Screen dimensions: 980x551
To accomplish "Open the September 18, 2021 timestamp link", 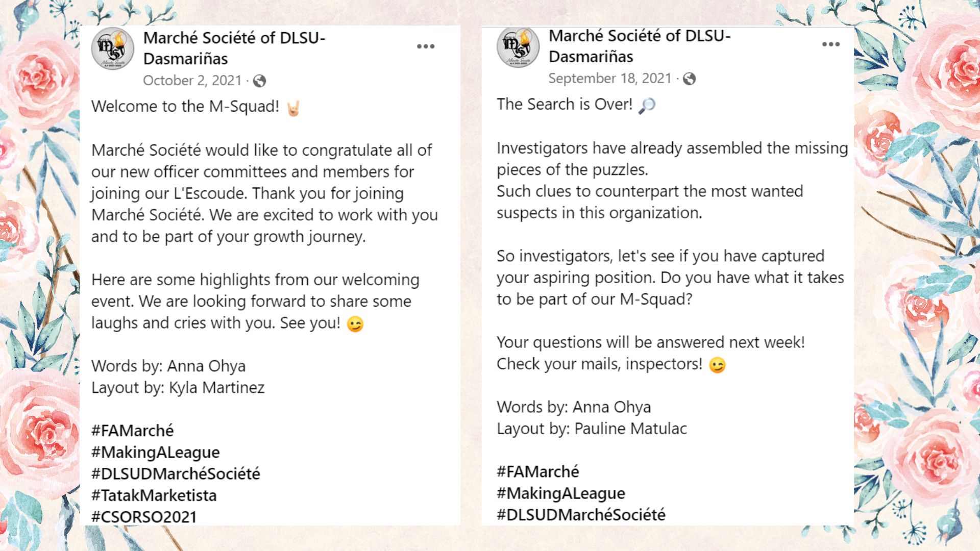I will (x=609, y=79).
